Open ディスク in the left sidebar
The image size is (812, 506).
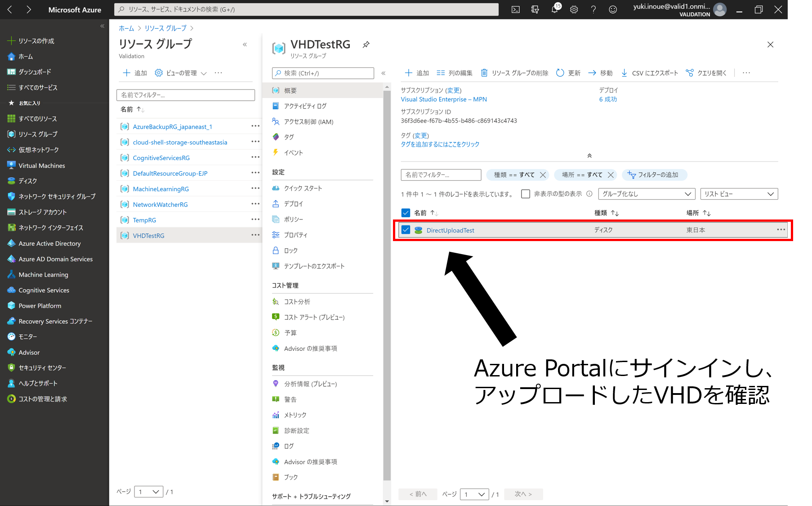27,181
